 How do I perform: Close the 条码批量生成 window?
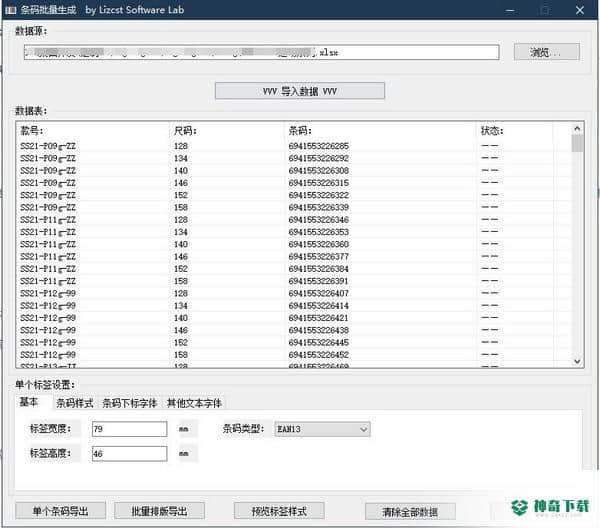point(580,10)
